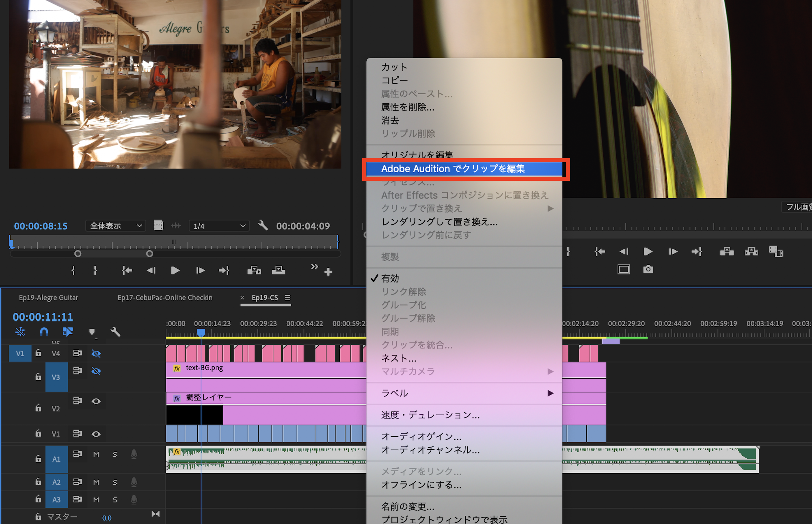This screenshot has height=524, width=812.
Task: Click the source monitor button editor plus
Action: pos(328,272)
